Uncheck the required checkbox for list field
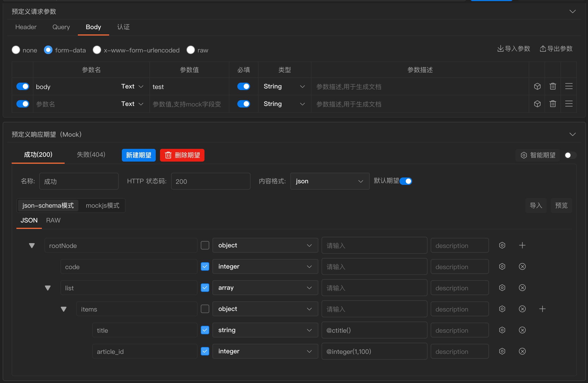Image resolution: width=588 pixels, height=383 pixels. click(205, 288)
